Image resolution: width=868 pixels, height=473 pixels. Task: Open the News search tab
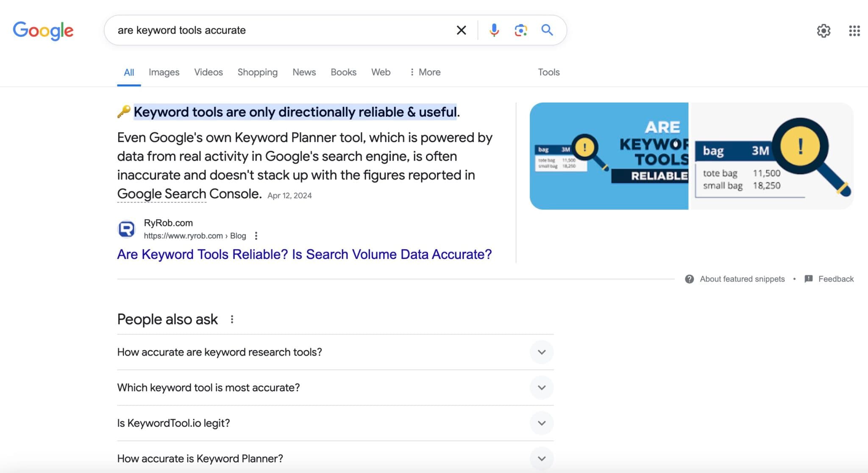(303, 72)
